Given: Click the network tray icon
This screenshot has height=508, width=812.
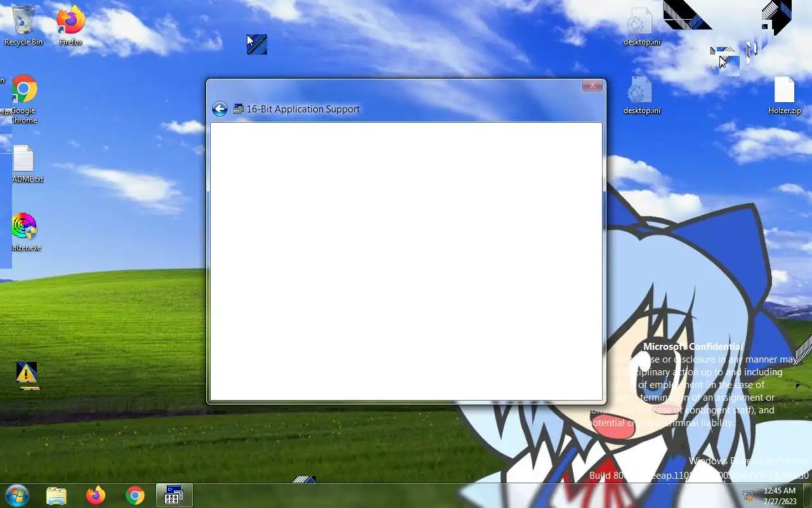Looking at the screenshot, I should [x=748, y=495].
